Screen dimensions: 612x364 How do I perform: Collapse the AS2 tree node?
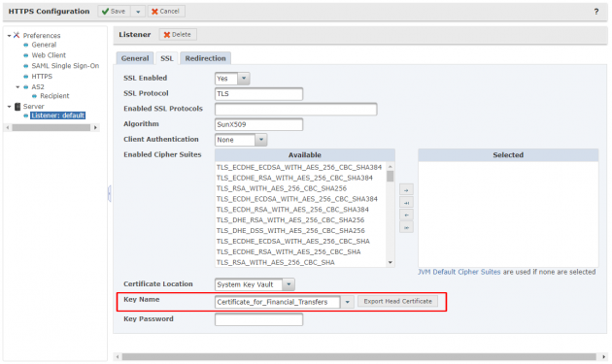(17, 87)
